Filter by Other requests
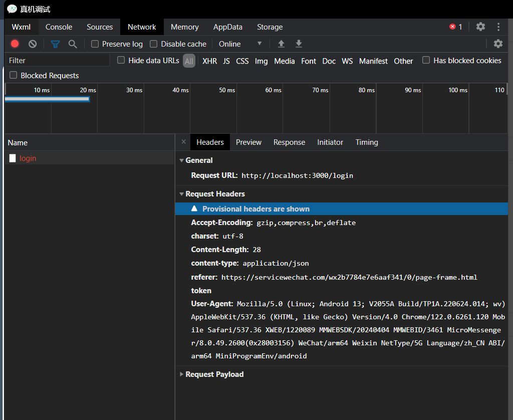The width and height of the screenshot is (513, 420). [403, 61]
